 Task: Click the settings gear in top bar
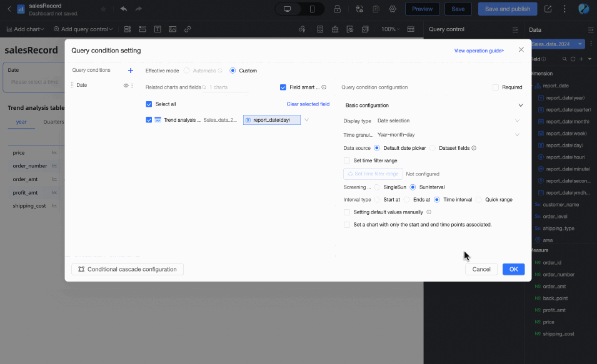click(393, 9)
